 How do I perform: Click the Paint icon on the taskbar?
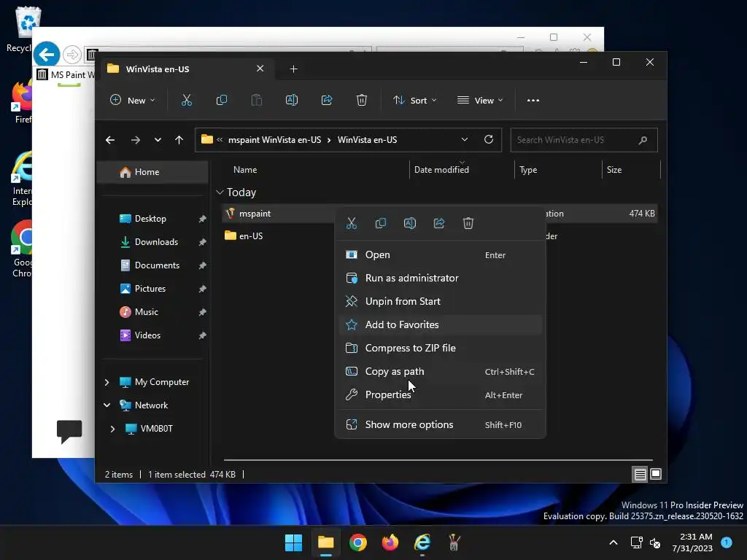coord(454,542)
